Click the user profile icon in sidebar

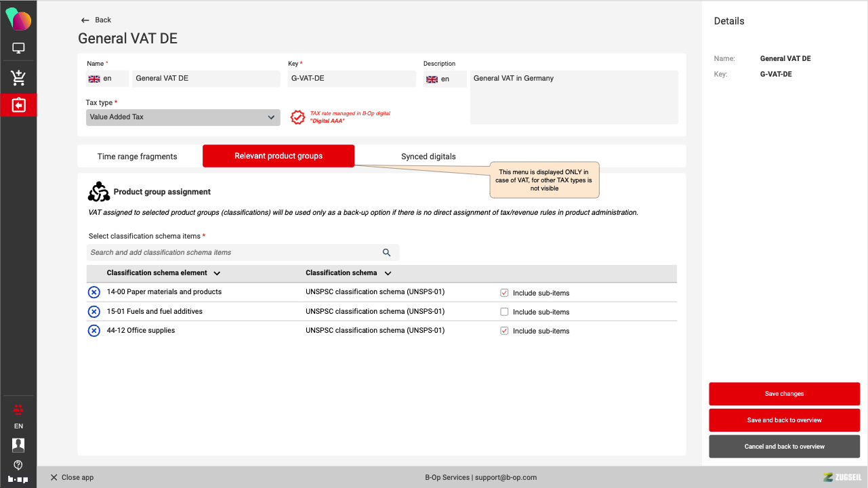18,445
